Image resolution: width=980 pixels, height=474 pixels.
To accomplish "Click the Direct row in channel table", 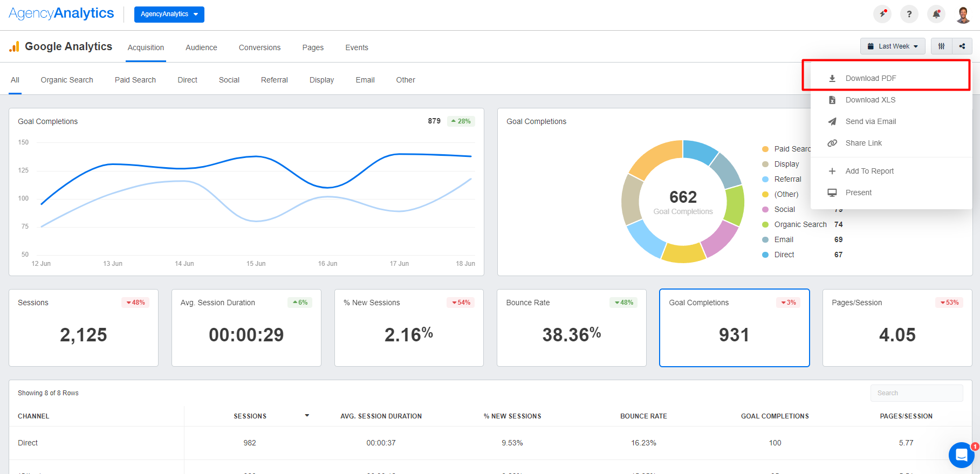I will [x=490, y=443].
